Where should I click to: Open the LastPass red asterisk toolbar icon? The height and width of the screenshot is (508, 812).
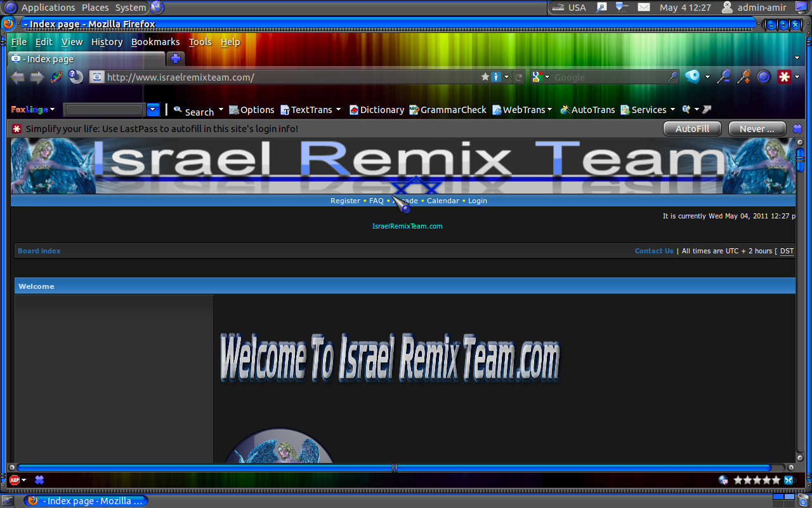785,77
